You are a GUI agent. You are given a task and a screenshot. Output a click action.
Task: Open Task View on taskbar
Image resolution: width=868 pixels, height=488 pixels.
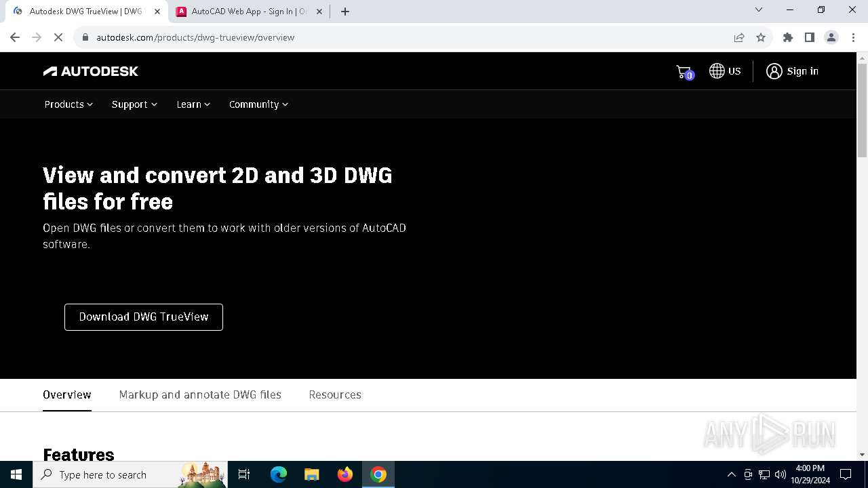point(244,474)
